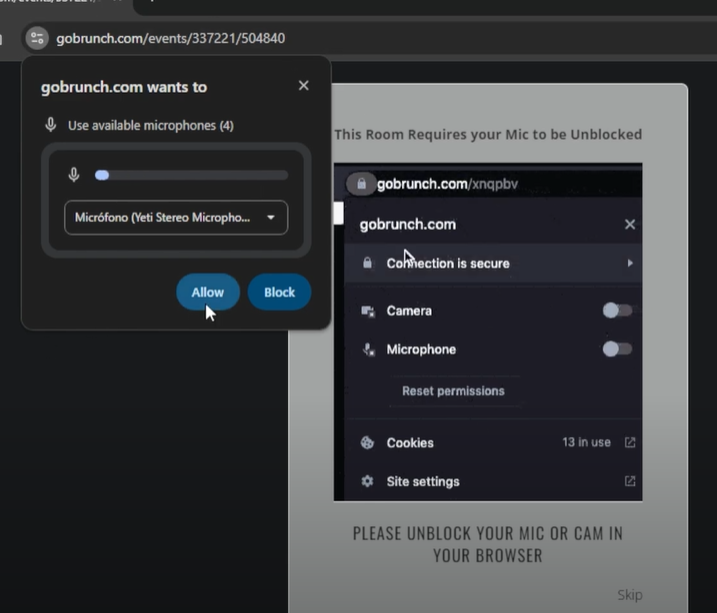
Task: Click 'This Room Requires your Mic' heading
Action: click(488, 134)
